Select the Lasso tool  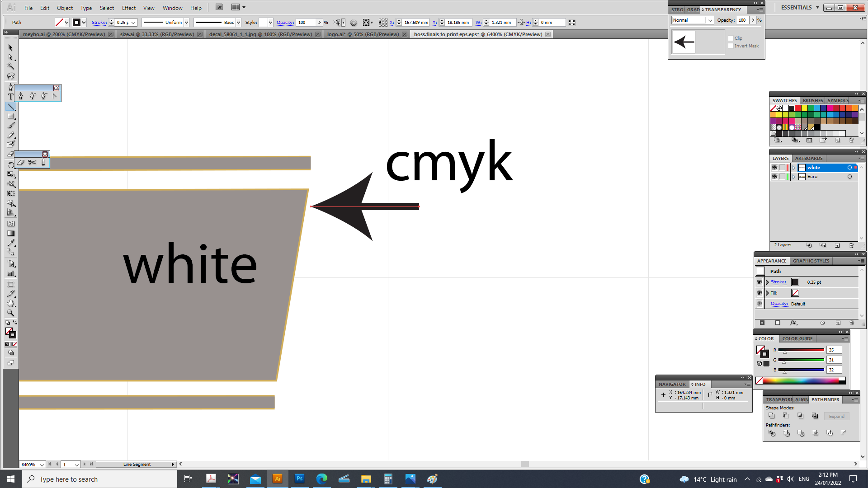click(11, 76)
